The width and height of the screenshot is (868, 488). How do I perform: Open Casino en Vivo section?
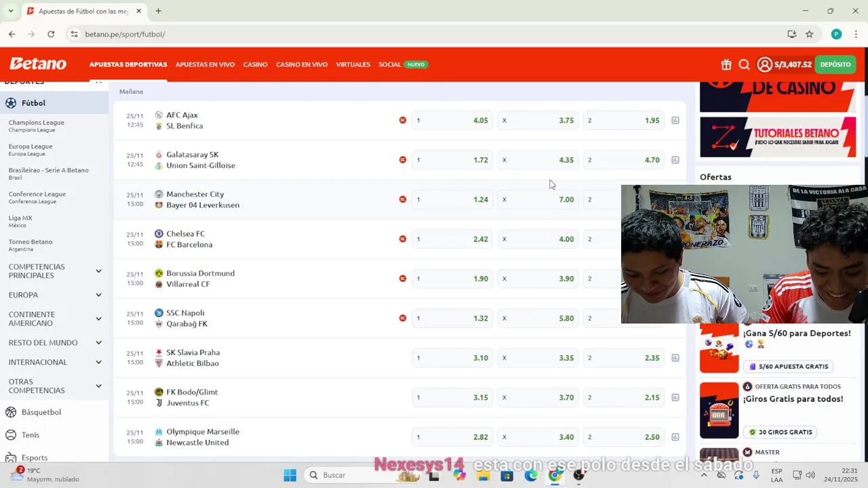[302, 64]
